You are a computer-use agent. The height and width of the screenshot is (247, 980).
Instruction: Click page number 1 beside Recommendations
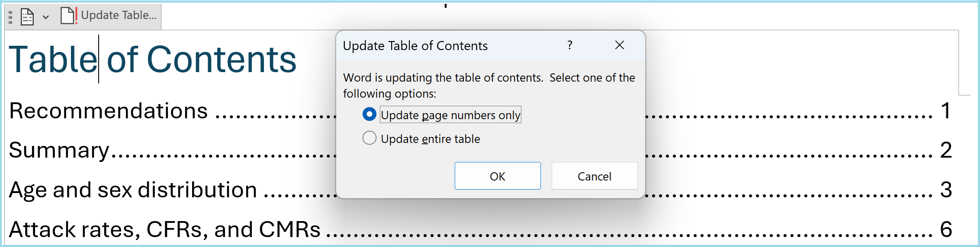point(946,111)
